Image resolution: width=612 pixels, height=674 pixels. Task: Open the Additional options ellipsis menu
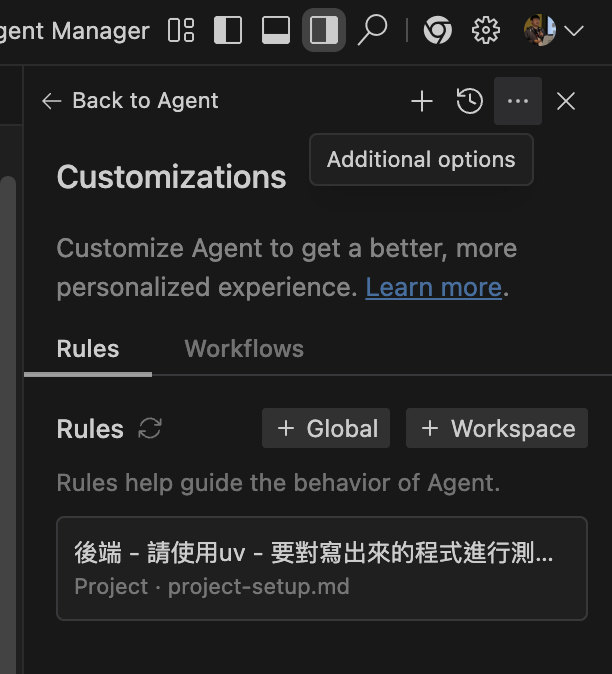click(518, 101)
